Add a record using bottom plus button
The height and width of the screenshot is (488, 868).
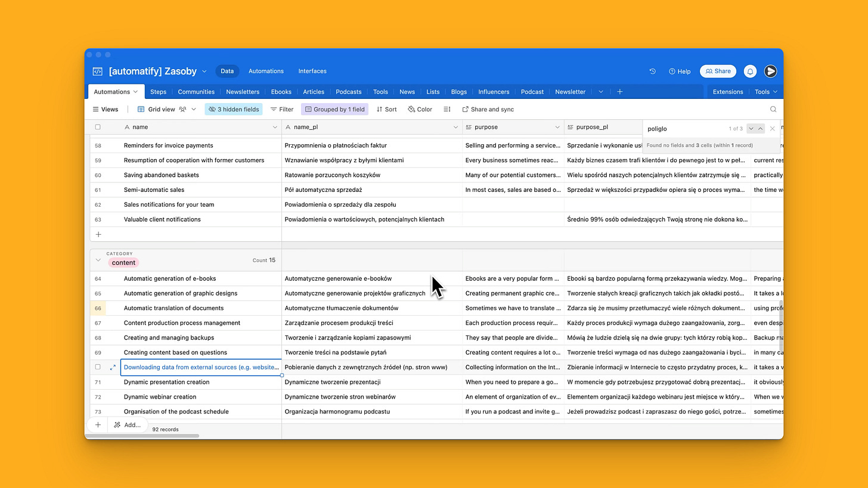[98, 425]
